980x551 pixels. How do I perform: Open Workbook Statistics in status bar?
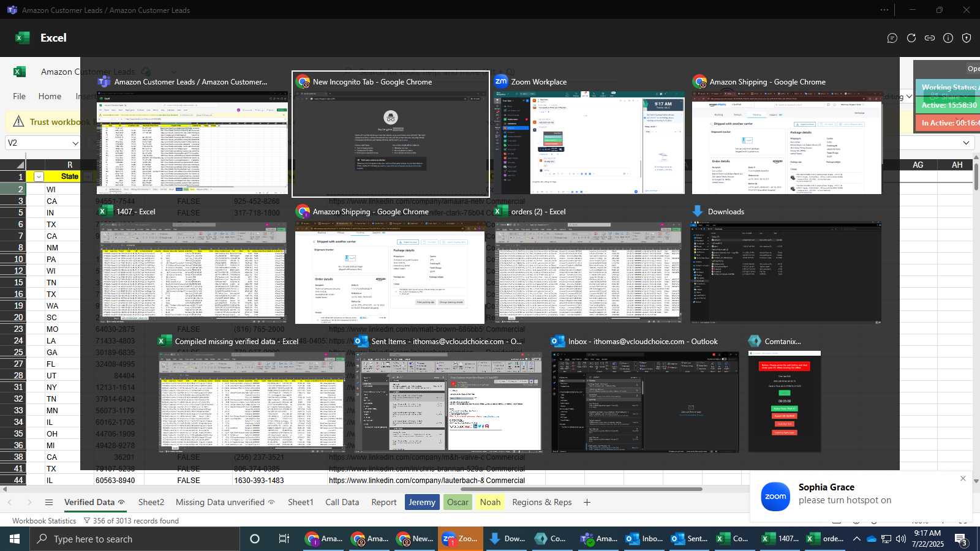(44, 521)
